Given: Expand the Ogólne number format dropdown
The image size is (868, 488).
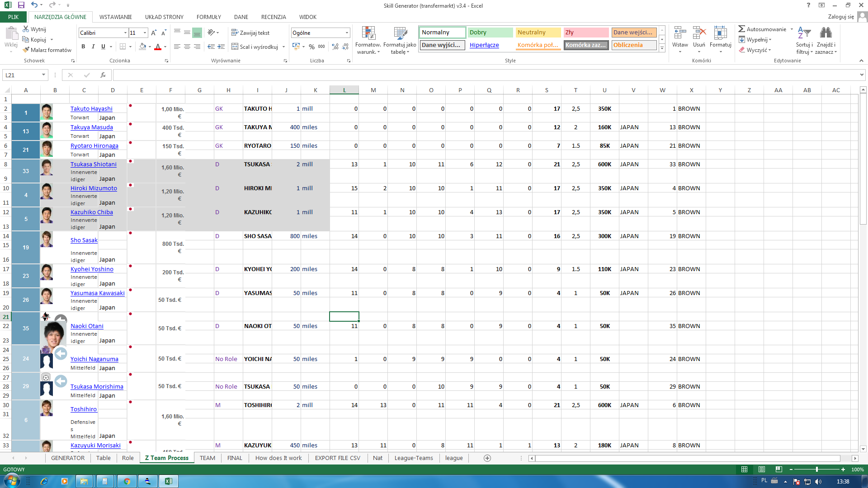Looking at the screenshot, I should point(347,33).
